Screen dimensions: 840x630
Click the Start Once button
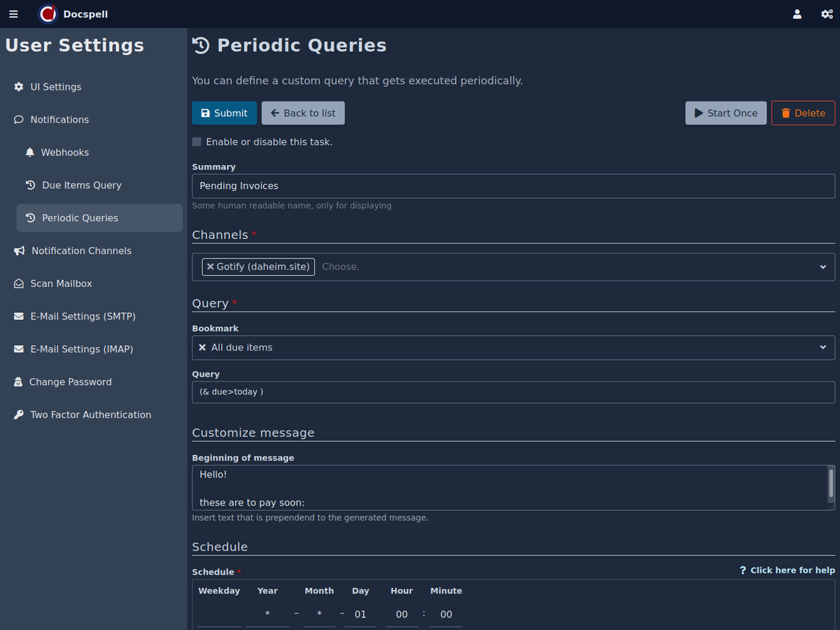(x=725, y=113)
